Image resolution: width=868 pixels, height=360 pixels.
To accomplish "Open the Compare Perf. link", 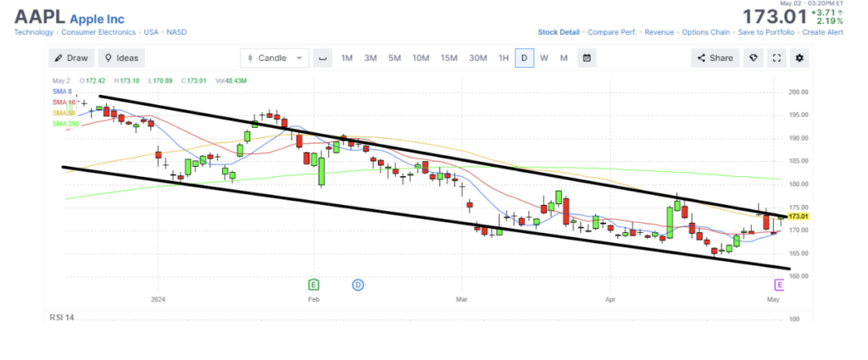I will pyautogui.click(x=612, y=32).
